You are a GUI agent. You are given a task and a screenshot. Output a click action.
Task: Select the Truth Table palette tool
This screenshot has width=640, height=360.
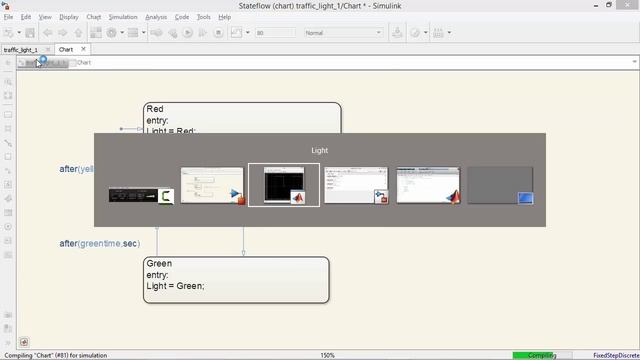8,212
